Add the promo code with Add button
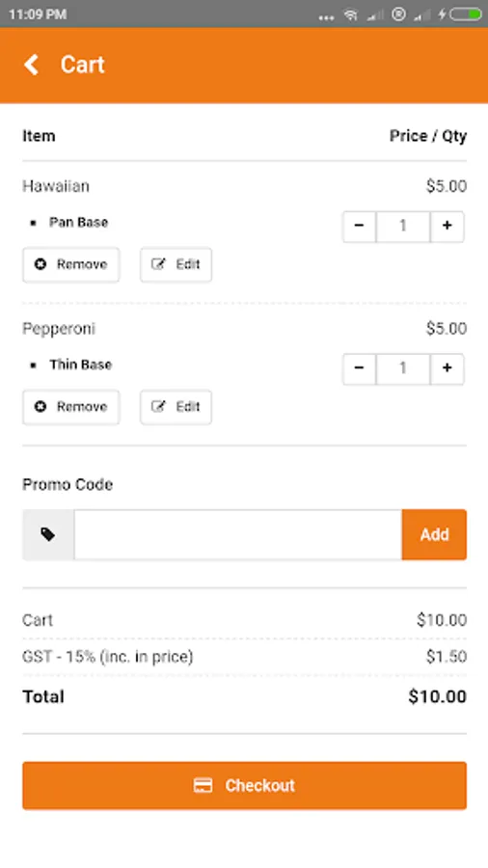This screenshot has width=488, height=868. pyautogui.click(x=434, y=534)
